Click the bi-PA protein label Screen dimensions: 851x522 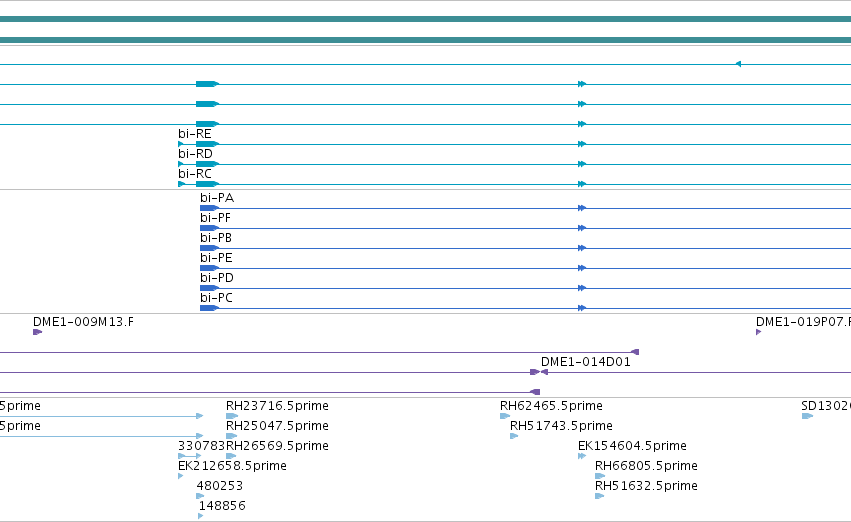coord(217,198)
